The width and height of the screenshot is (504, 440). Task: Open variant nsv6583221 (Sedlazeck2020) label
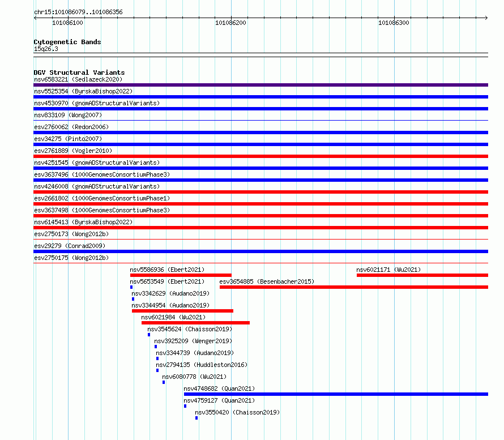click(78, 79)
